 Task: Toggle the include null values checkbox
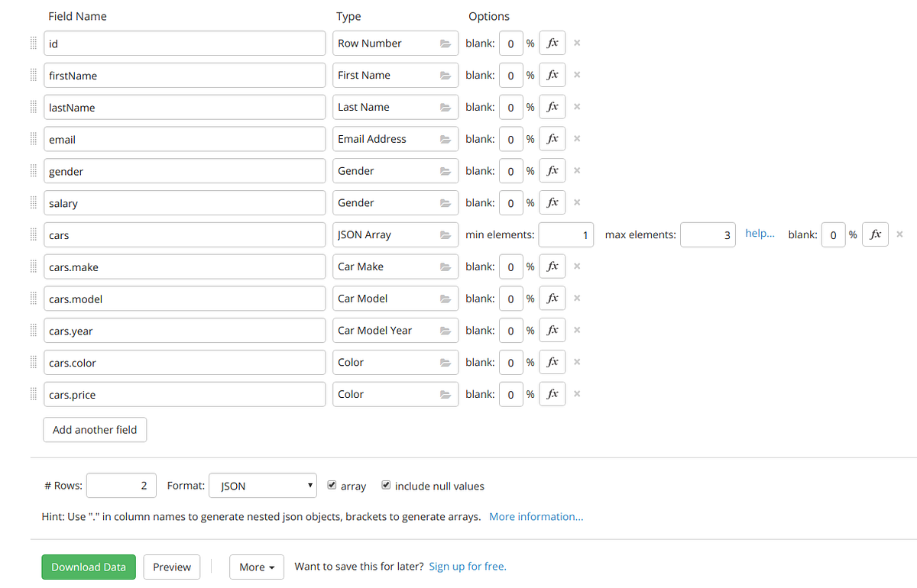386,485
